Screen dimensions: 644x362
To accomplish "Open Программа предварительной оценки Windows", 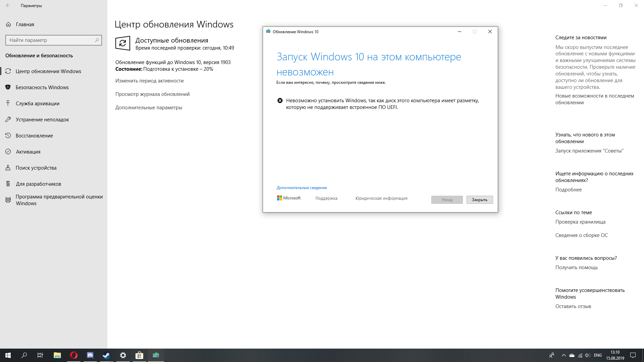I will [54, 200].
